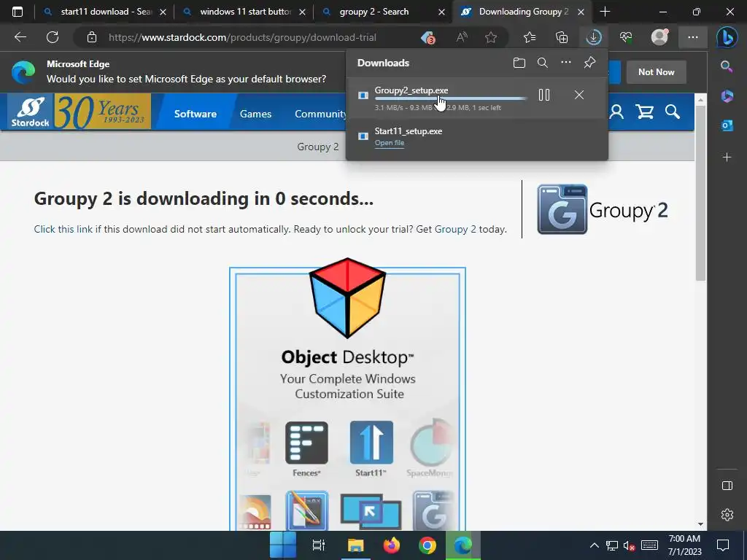Close the groupy 2 - Search tab
747x560 pixels.
tap(441, 12)
